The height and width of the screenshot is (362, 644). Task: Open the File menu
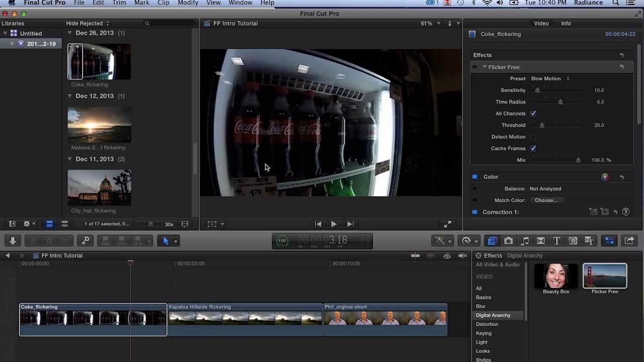(79, 3)
